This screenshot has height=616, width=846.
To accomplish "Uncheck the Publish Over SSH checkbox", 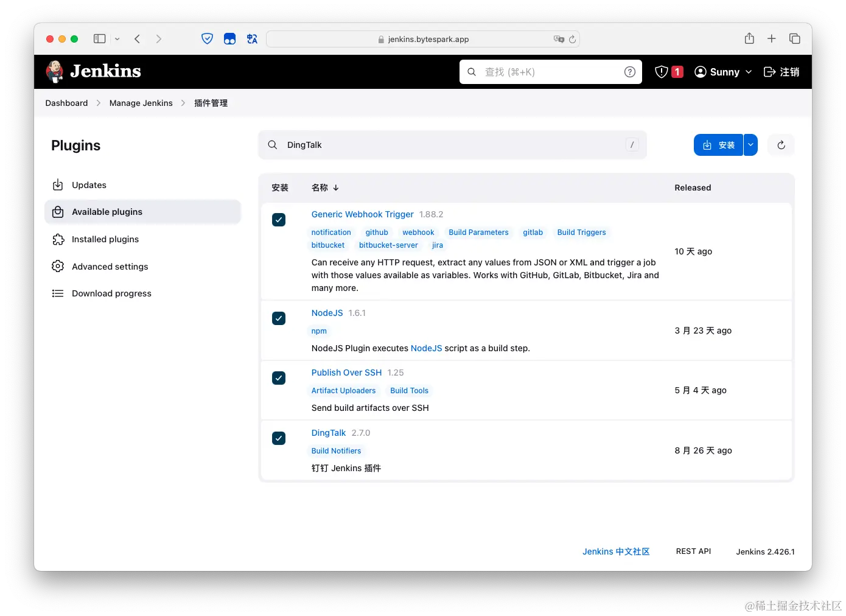I will tap(279, 378).
